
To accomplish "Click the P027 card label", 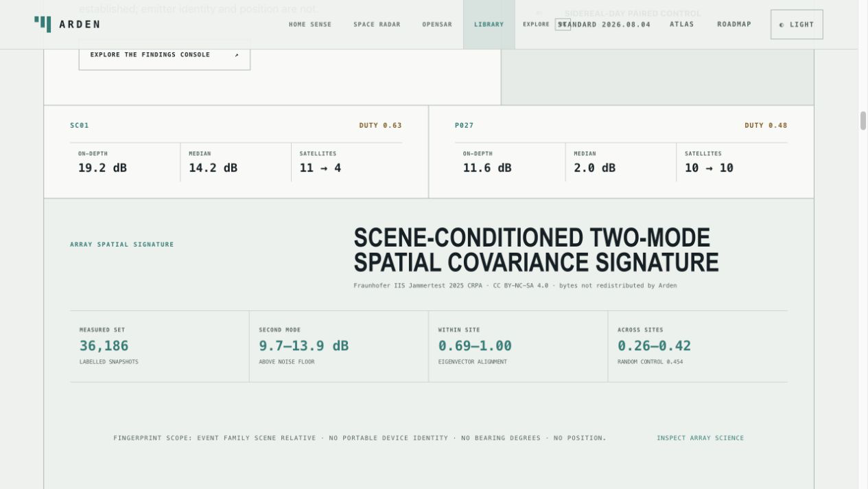I will [465, 126].
